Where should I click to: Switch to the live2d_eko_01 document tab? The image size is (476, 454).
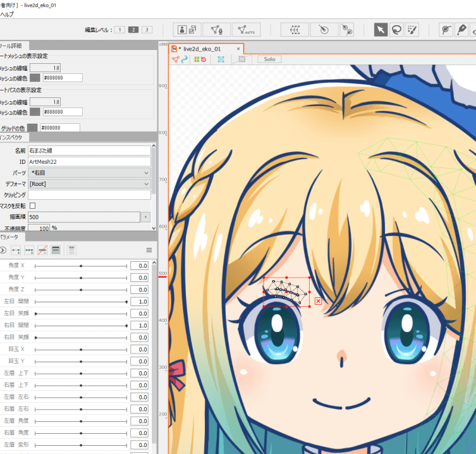coord(202,49)
